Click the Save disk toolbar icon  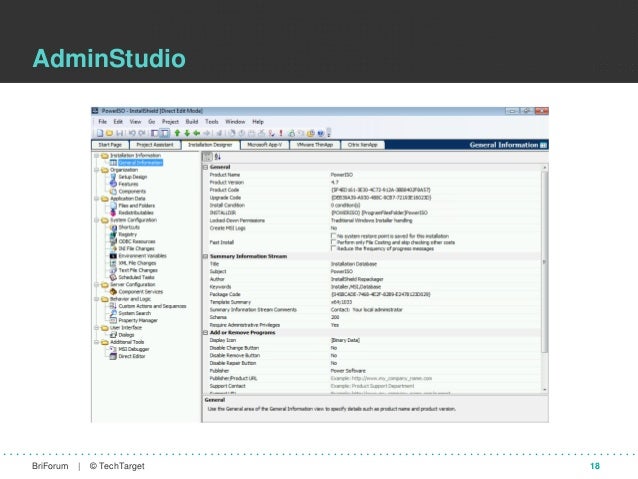point(120,133)
